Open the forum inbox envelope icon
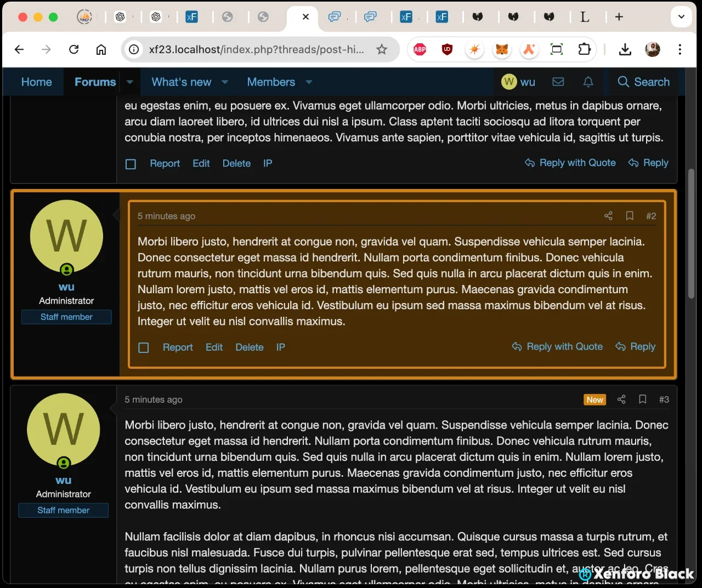Screen dimensions: 702x588 558,82
